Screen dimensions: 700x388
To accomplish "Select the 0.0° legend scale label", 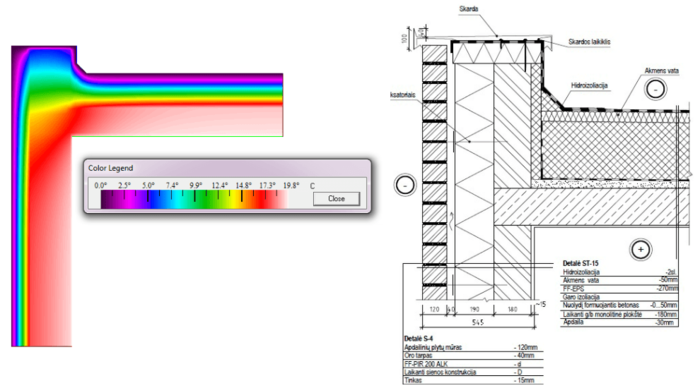I will click(x=101, y=185).
